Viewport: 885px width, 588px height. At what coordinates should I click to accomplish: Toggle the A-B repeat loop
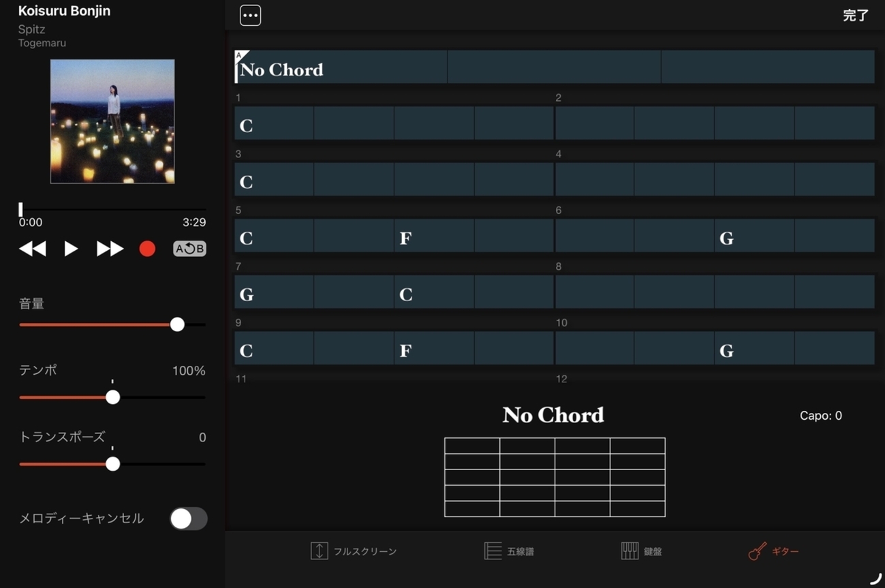click(189, 249)
